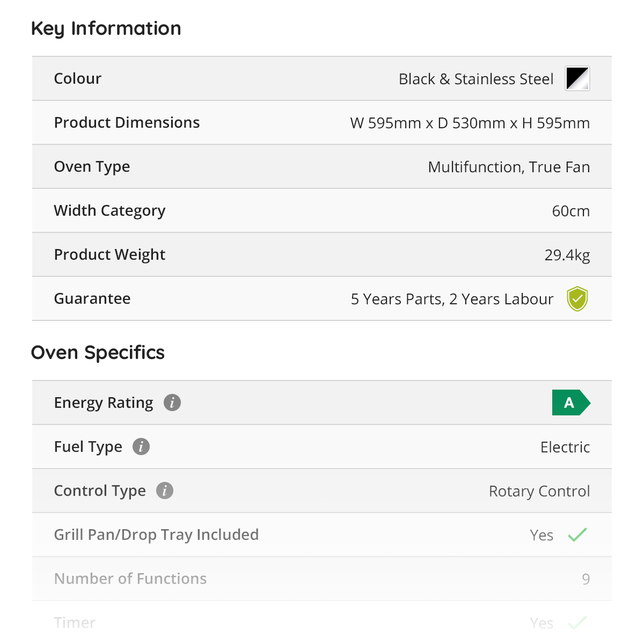
Task: Click the Number of Functions row label
Action: coord(130,579)
